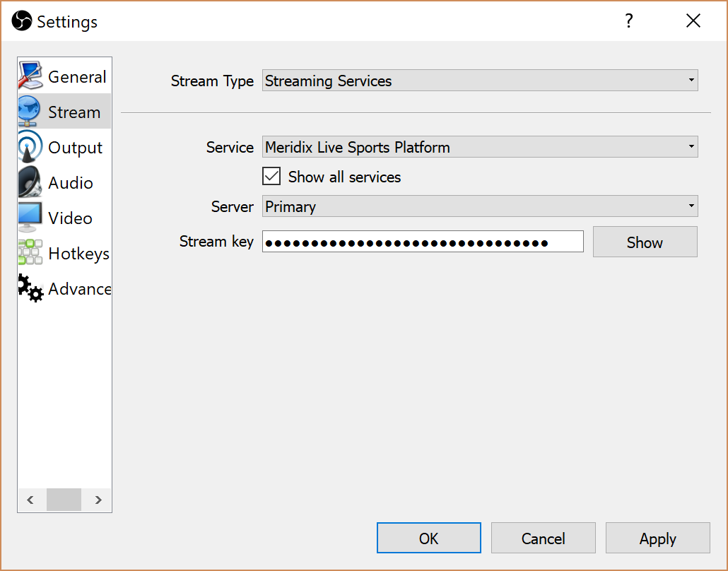Click the Advanced gears icon
This screenshot has width=728, height=571.
pyautogui.click(x=30, y=288)
